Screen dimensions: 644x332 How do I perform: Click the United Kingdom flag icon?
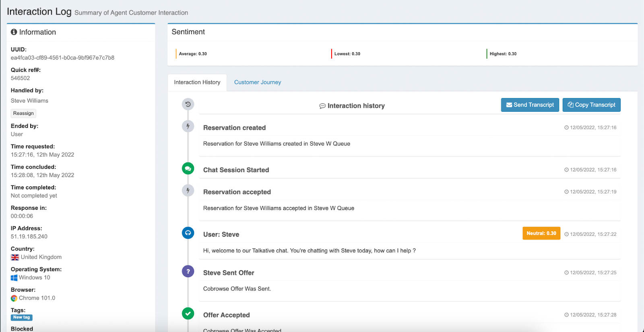coord(15,257)
